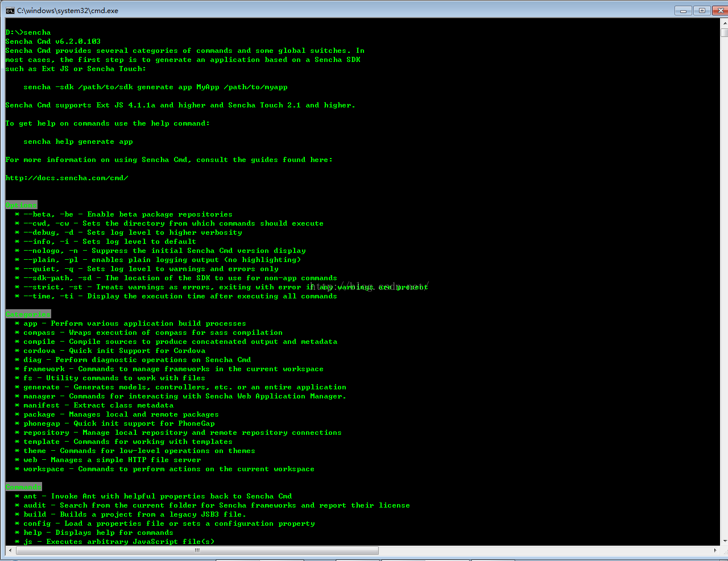This screenshot has width=728, height=561.
Task: Click the '--plain, -pl' option line
Action: pos(158,260)
